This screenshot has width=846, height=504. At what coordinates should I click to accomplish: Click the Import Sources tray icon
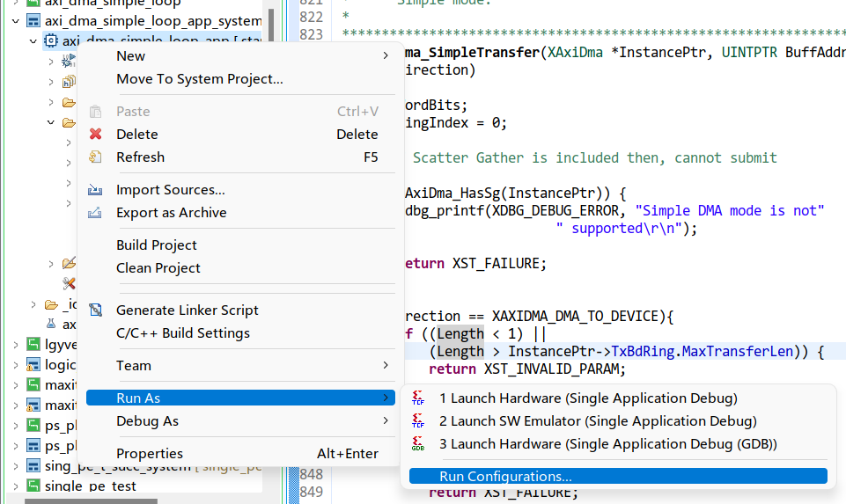coord(95,190)
